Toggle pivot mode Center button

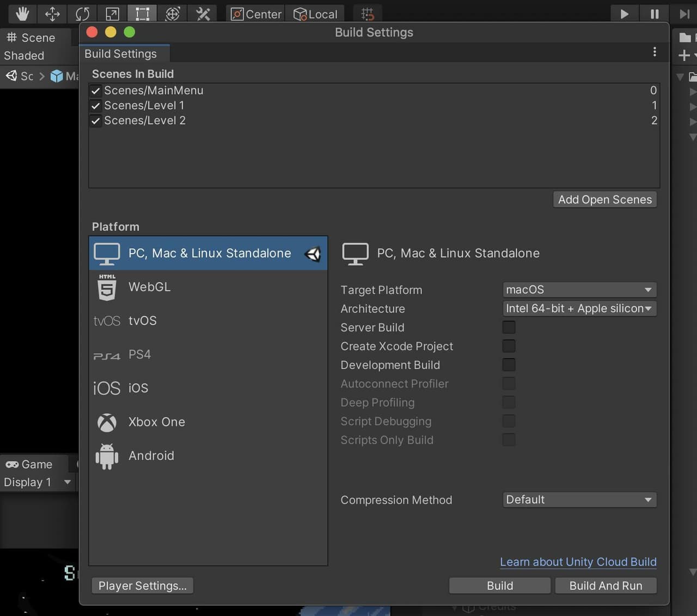pyautogui.click(x=256, y=14)
